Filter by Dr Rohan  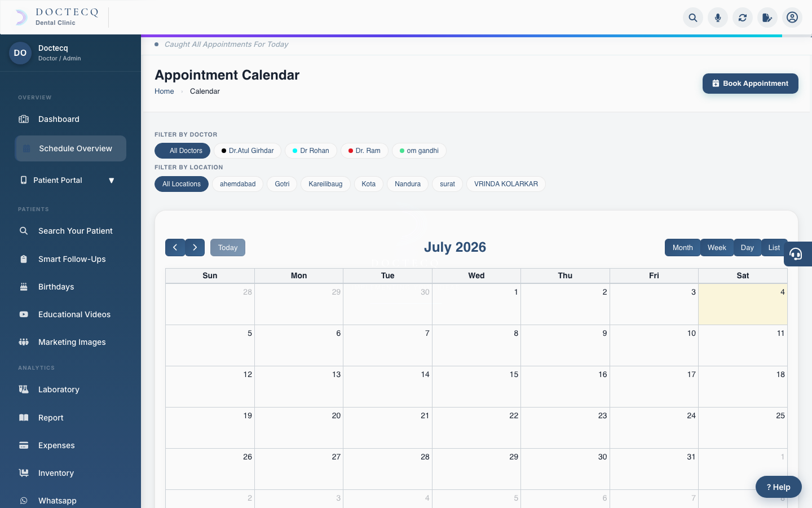coord(311,151)
